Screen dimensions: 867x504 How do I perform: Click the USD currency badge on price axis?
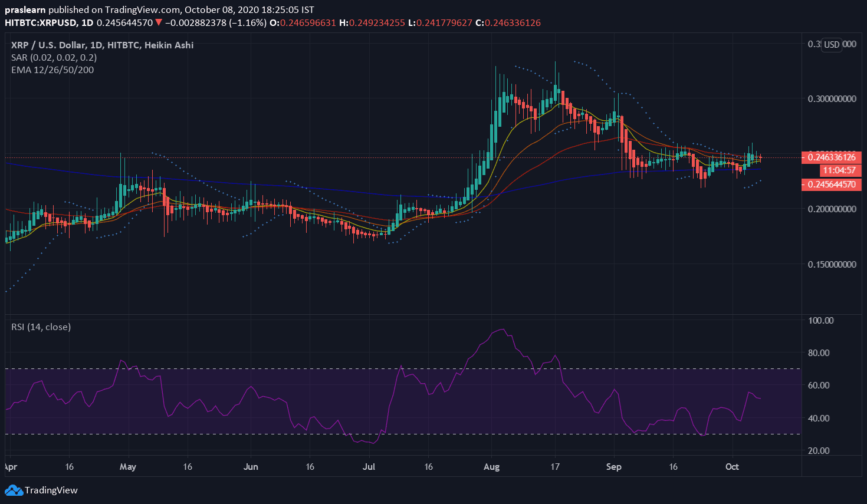click(832, 45)
